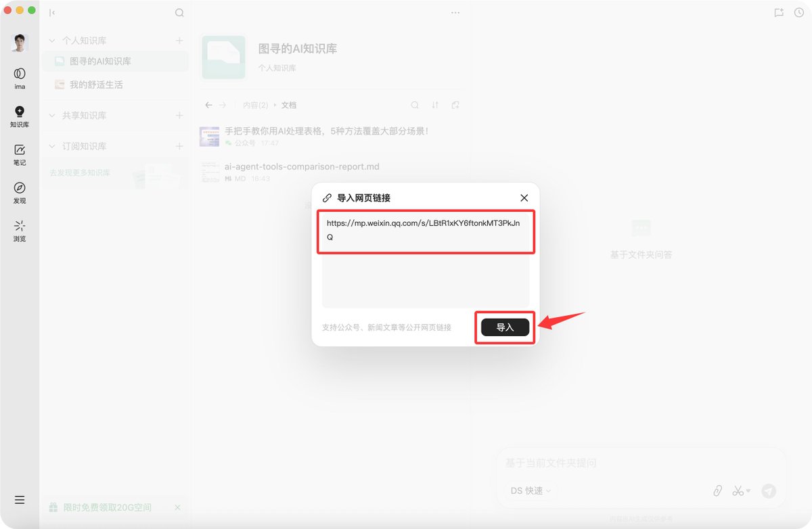Click the 导入 button in the dialog
Screen dimensions: 812x529
point(505,327)
